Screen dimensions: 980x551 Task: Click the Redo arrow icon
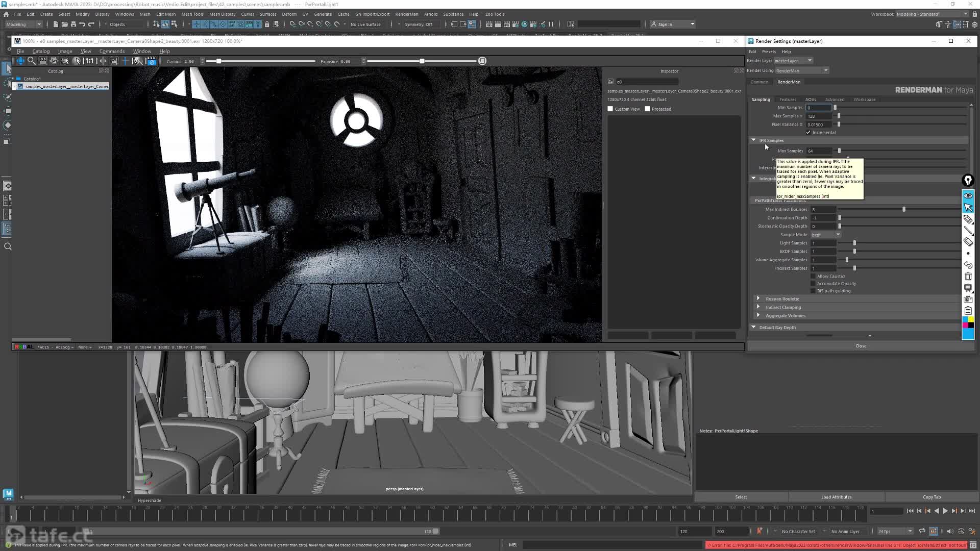click(x=91, y=24)
